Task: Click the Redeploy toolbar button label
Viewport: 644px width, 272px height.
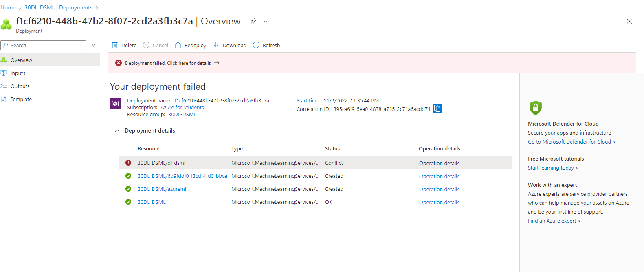Action: point(195,45)
